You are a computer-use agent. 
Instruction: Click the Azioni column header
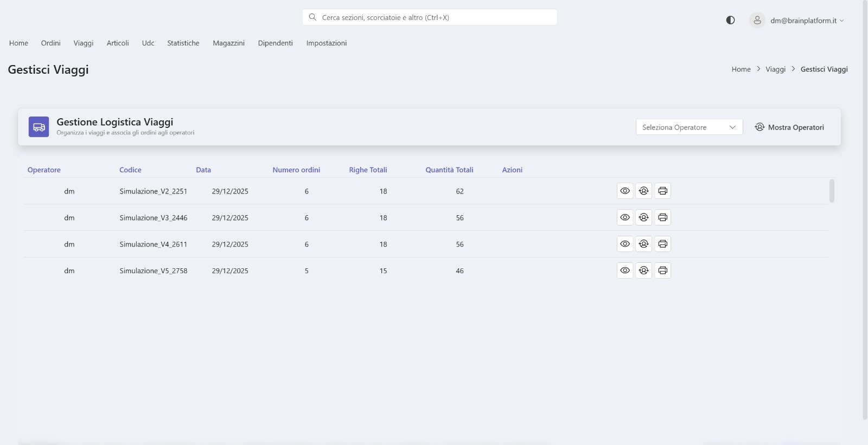512,170
